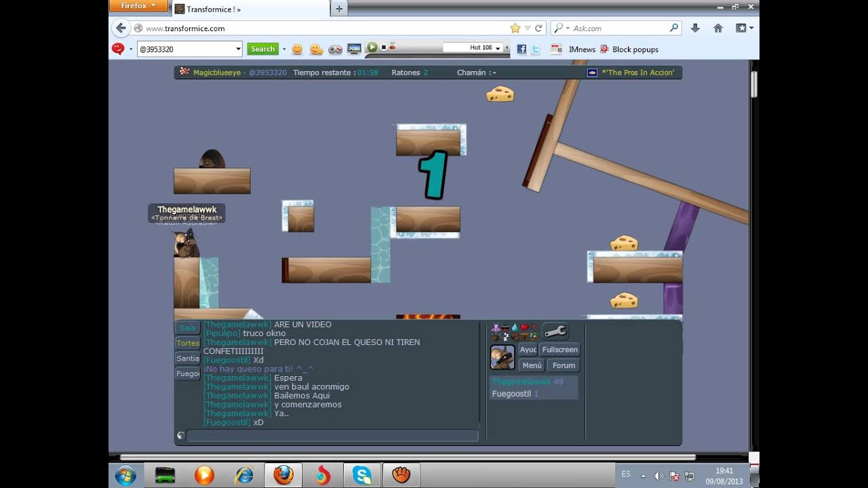Switch to the Transformice browser tab

[250, 9]
